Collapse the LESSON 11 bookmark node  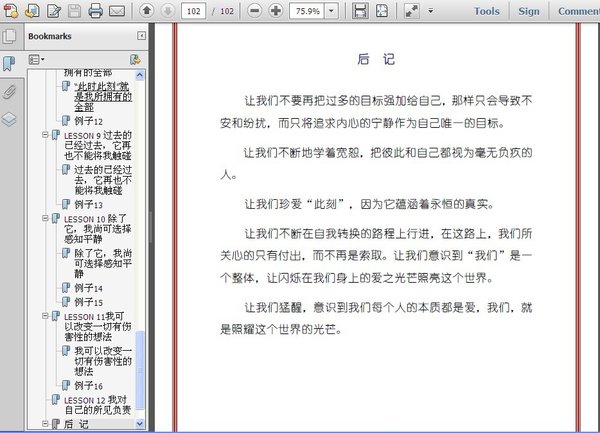click(x=45, y=316)
